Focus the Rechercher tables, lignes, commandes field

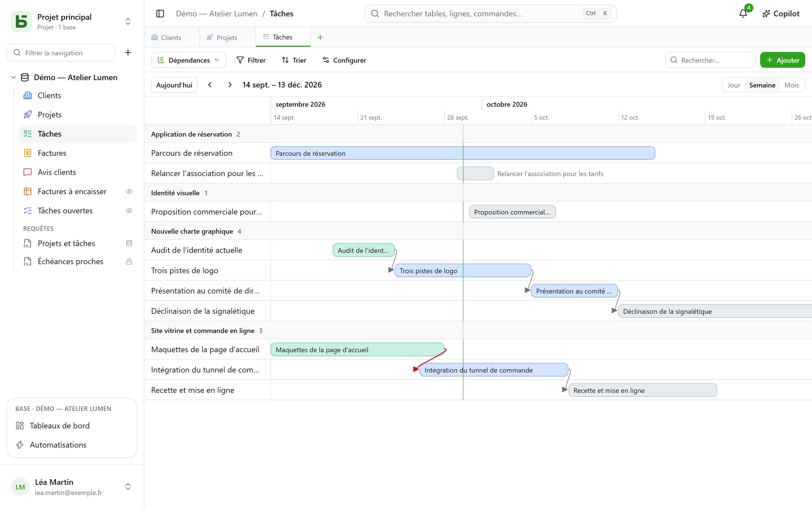coord(490,14)
